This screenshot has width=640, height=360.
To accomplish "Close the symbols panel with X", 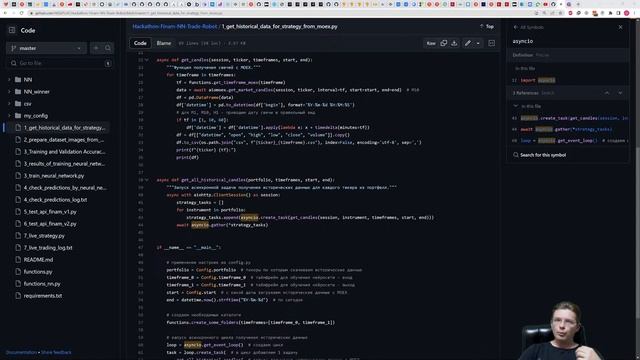I will click(620, 27).
